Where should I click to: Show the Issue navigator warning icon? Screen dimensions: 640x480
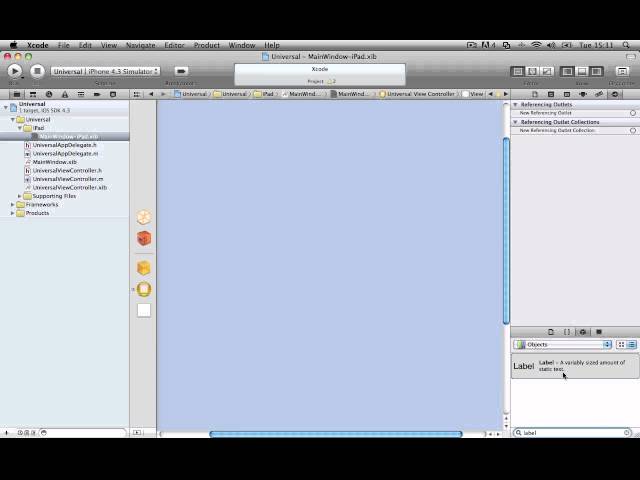click(x=65, y=94)
